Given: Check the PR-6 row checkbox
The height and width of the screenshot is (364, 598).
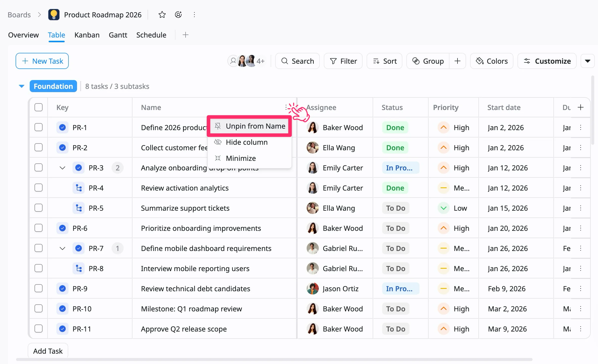Looking at the screenshot, I should click(39, 228).
